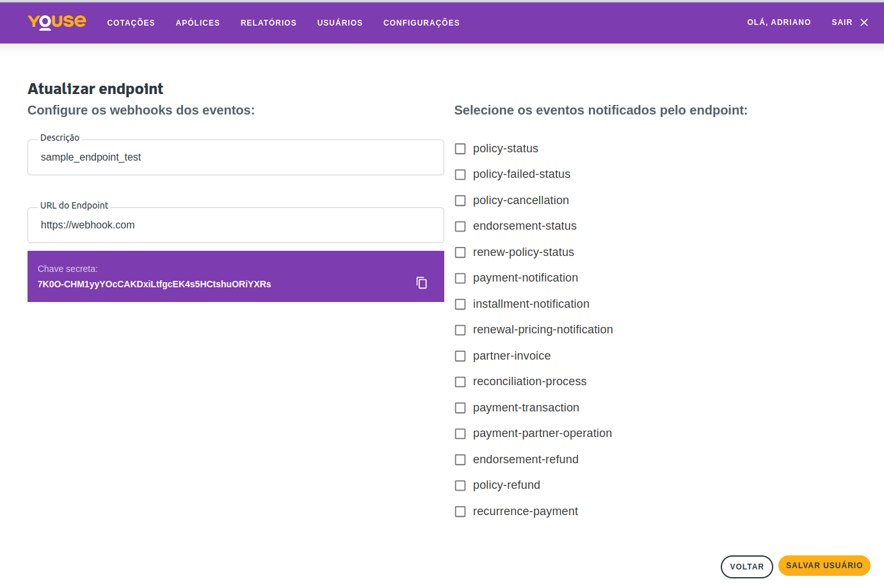The width and height of the screenshot is (884, 588).
Task: Copy the secret key with the clipboard icon
Action: click(x=421, y=283)
